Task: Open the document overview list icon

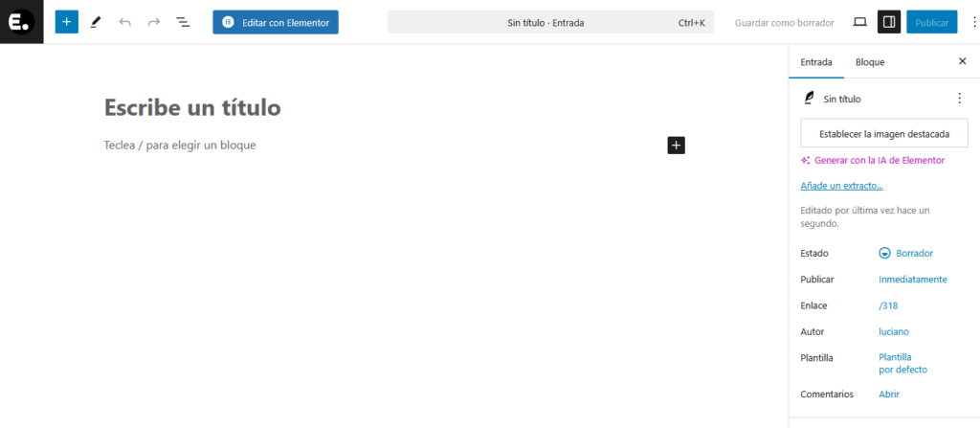Action: [183, 22]
